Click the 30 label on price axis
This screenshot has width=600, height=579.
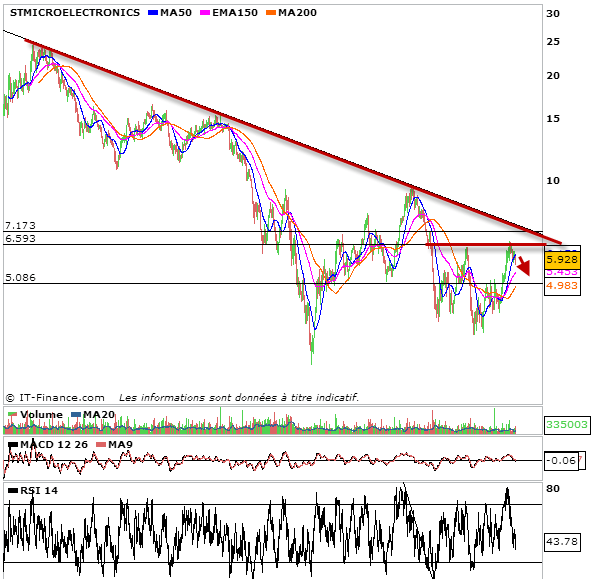tap(552, 13)
